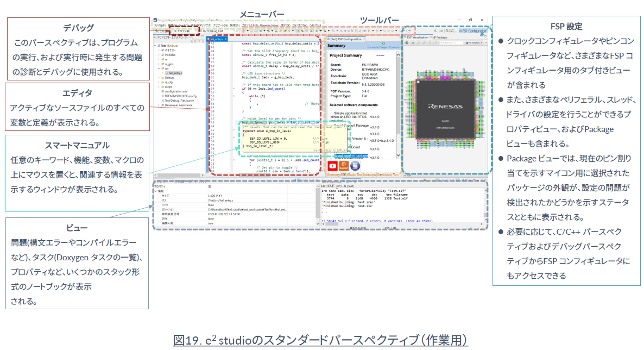This screenshot has height=350, width=644.
Task: Click the console horizontal scrollbar
Action: [x=401, y=224]
